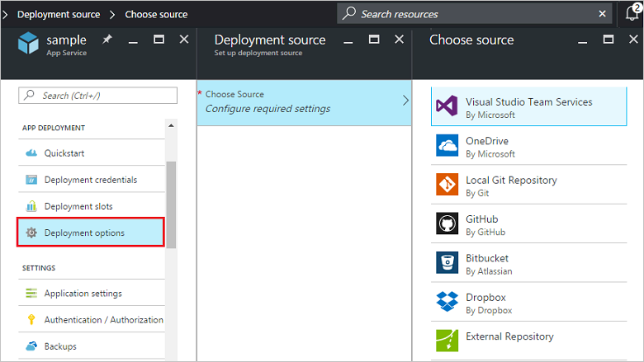Clear the Search resources box
The image size is (644, 362).
tap(602, 13)
